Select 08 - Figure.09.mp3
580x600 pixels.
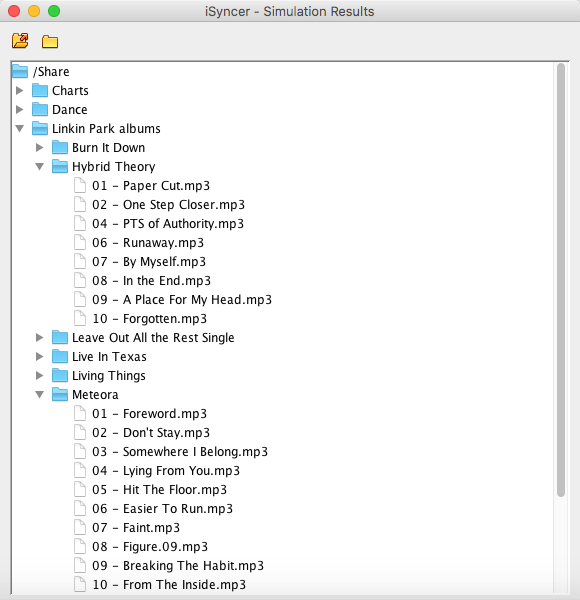coord(150,546)
